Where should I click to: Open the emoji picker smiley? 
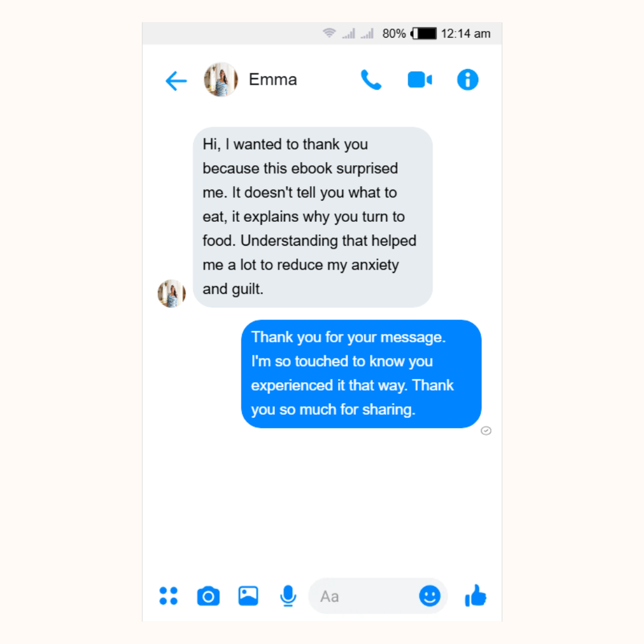pos(429,596)
